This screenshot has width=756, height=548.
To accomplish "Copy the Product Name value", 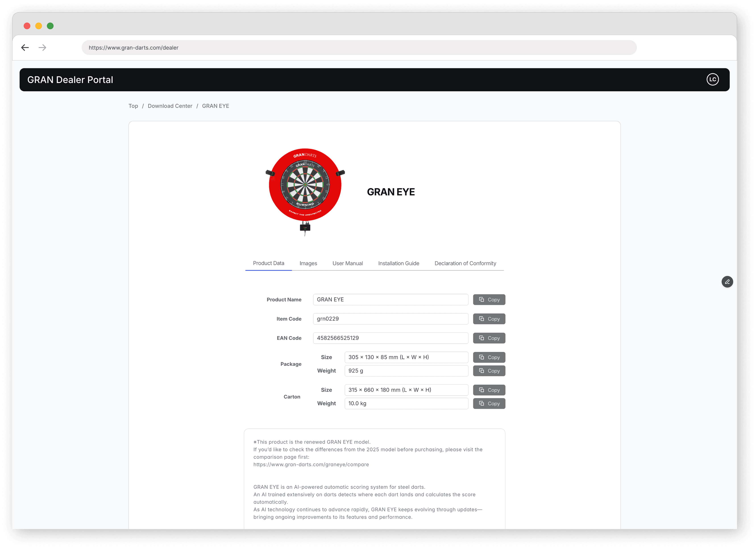I will pos(489,300).
